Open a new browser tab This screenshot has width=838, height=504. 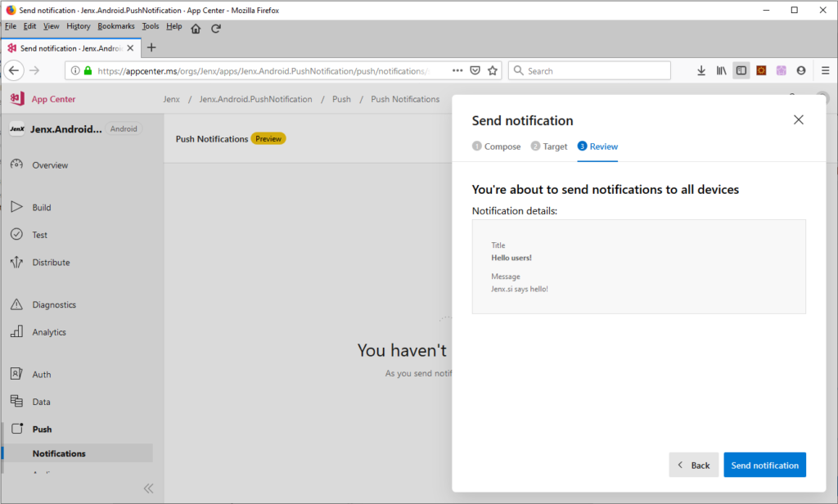[x=151, y=47]
